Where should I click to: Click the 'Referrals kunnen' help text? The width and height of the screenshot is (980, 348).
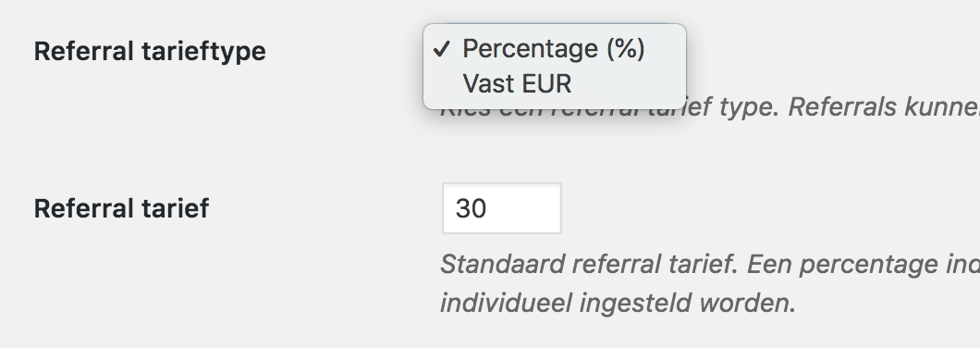(884, 107)
